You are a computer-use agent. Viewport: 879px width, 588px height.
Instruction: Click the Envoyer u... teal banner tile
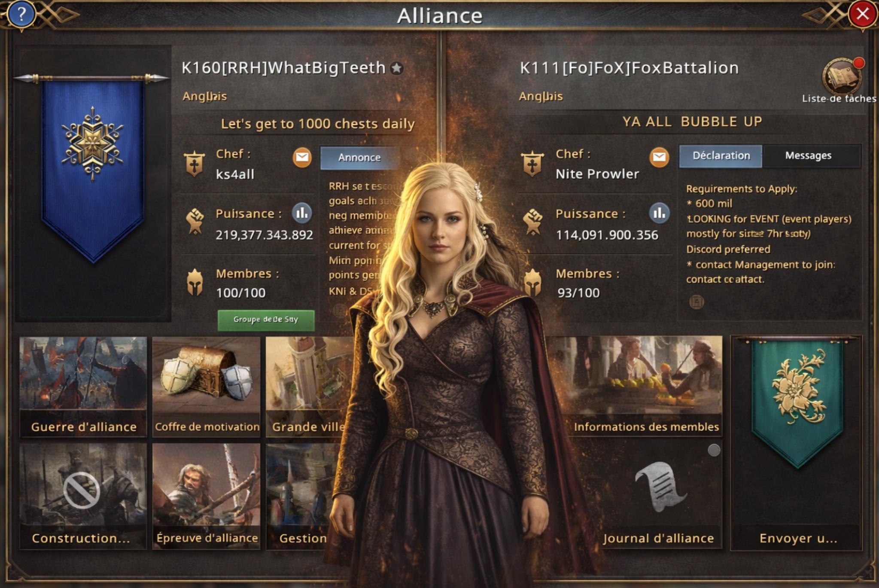coord(797,443)
